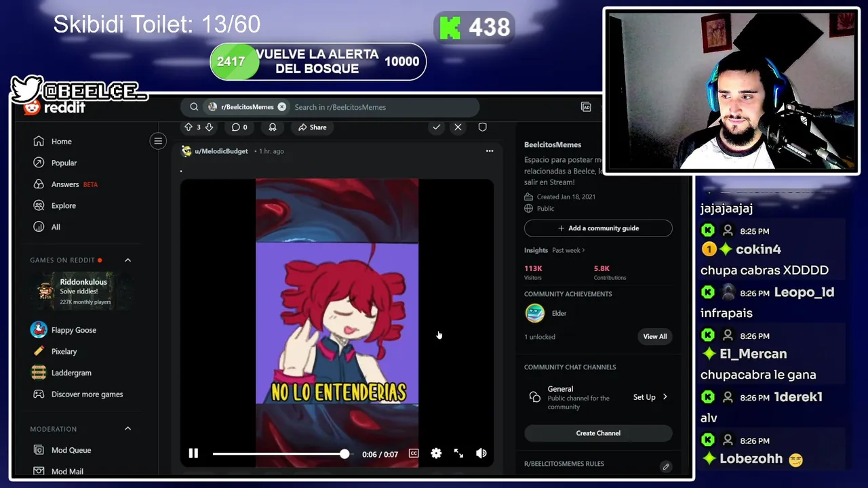Open video settings gear

(x=436, y=453)
